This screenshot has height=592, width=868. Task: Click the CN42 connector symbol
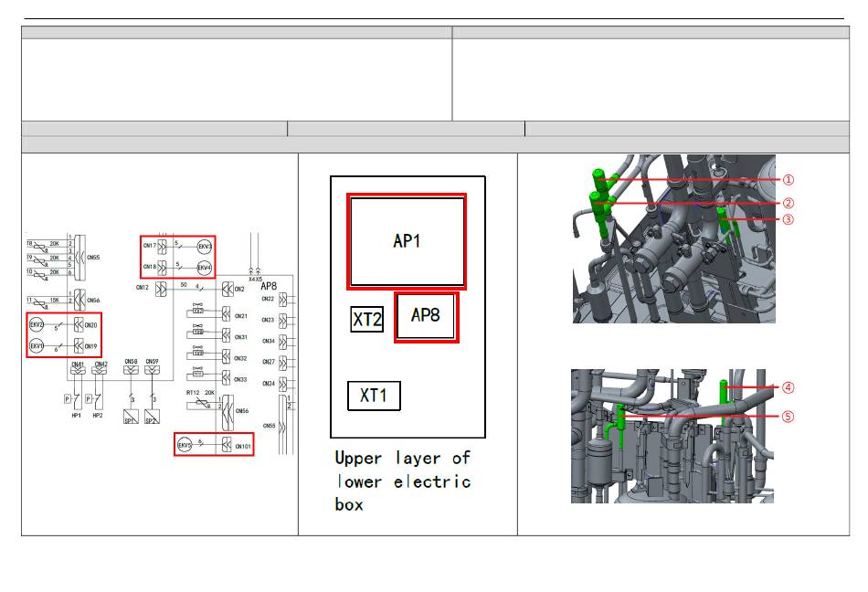99,372
